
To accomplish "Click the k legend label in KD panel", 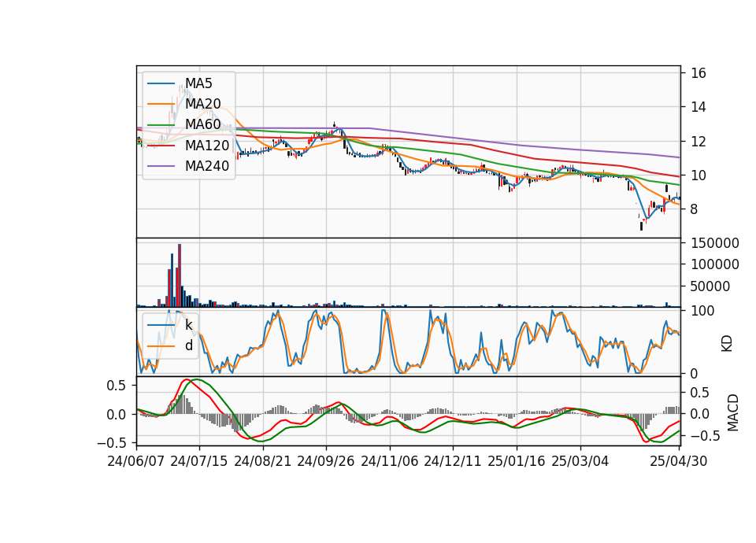I will point(188,325).
